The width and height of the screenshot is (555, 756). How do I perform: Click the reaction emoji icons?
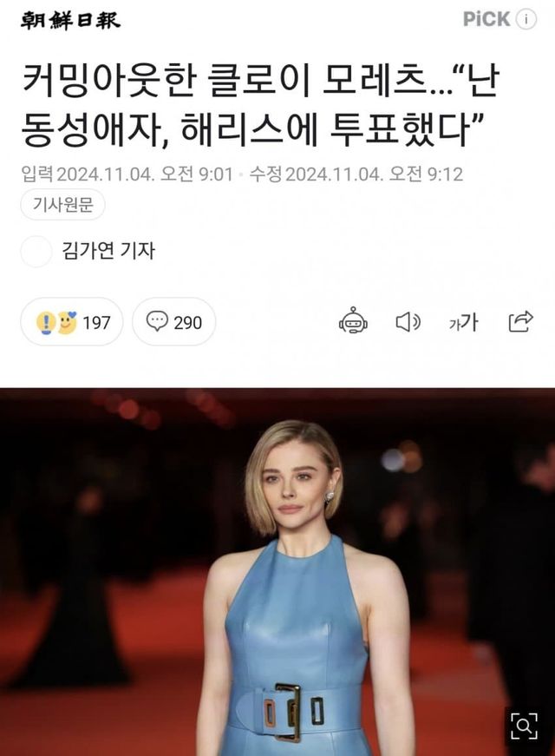click(57, 323)
